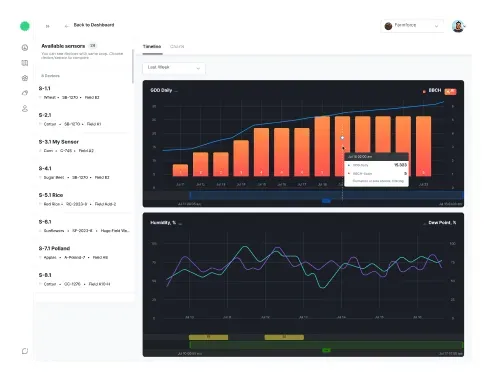The height and width of the screenshot is (378, 488).
Task: Open the three-dot menu beside Humidity, %
Action: point(180,223)
